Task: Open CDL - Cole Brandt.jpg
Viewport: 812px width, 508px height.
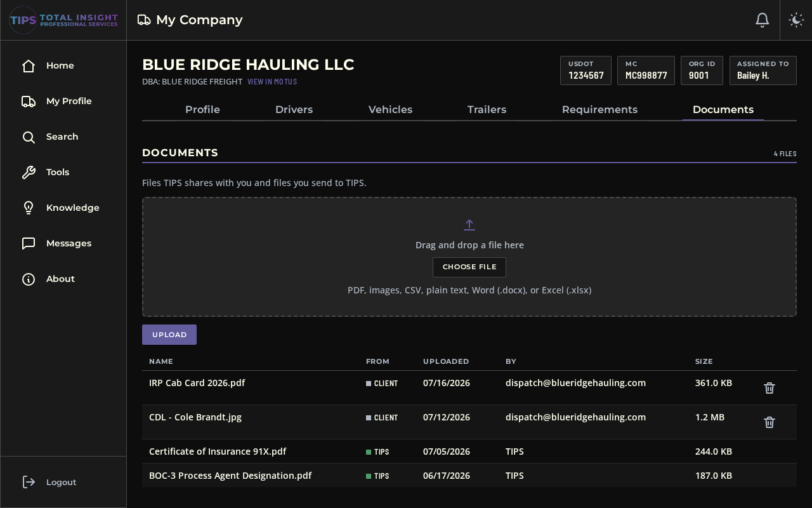Action: 195,417
